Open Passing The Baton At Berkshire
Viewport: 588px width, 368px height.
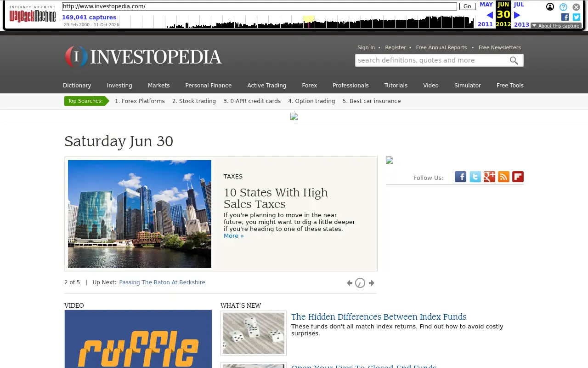pyautogui.click(x=162, y=282)
